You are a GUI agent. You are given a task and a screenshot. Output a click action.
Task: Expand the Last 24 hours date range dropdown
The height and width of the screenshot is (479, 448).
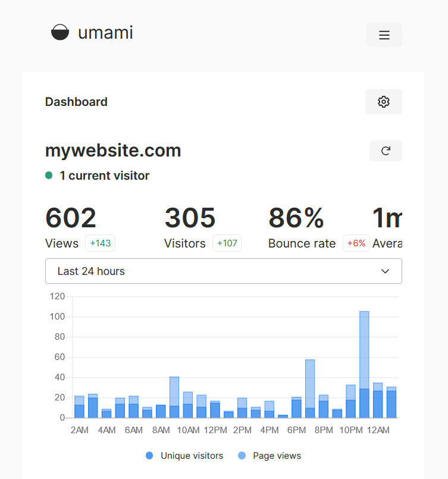pos(223,271)
